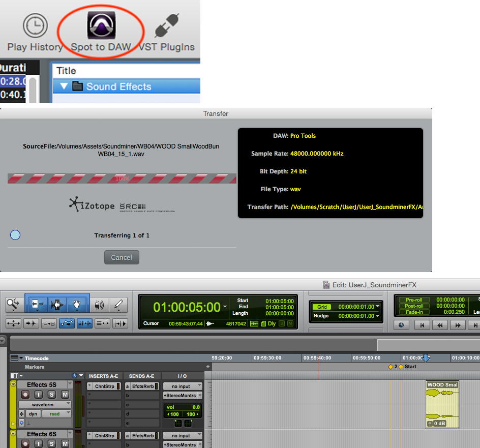This screenshot has width=480, height=448.
Task: Solo the Effects 6S track
Action: 52,444
